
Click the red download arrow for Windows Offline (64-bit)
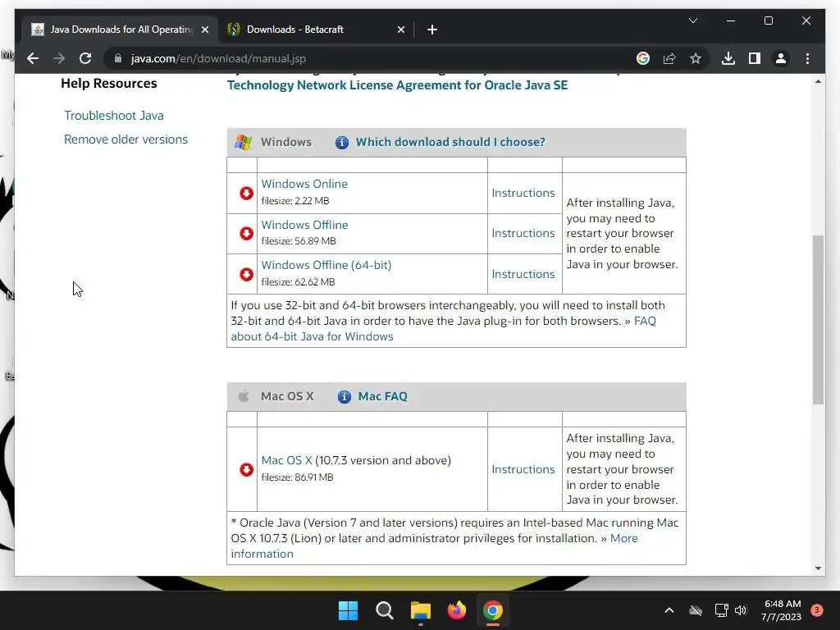click(246, 274)
